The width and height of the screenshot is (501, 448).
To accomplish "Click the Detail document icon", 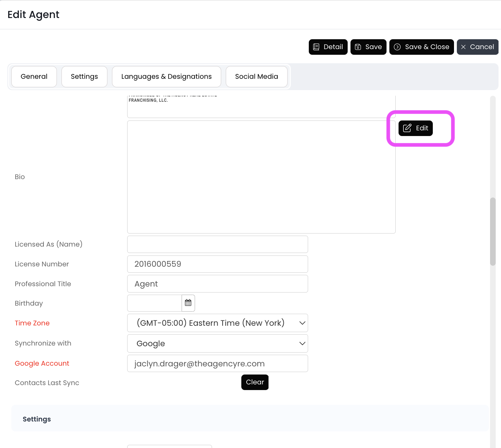I will pos(316,47).
